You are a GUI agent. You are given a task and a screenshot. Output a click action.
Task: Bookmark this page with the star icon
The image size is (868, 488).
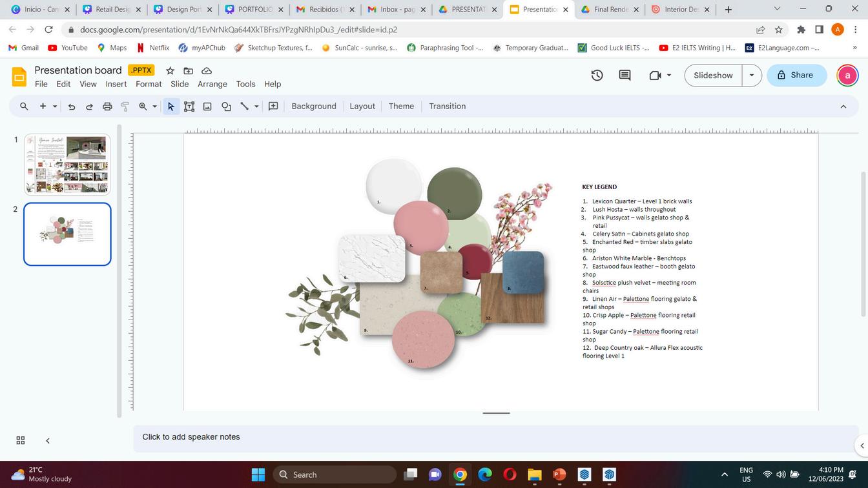(x=779, y=30)
